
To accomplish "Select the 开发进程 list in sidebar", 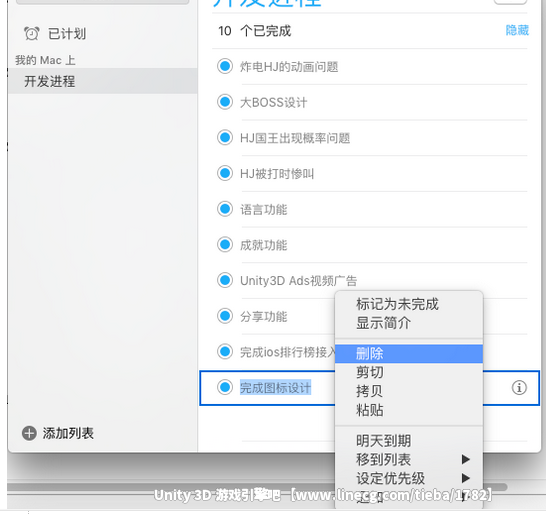I will pyautogui.click(x=102, y=81).
